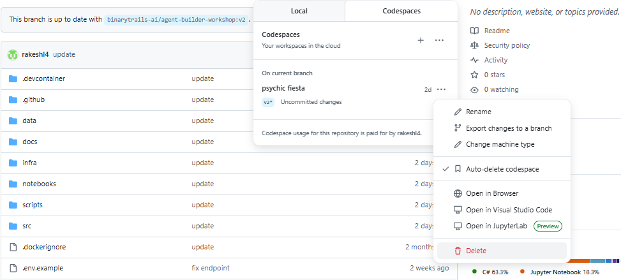Click the 0 watching eye icon

[x=474, y=89]
